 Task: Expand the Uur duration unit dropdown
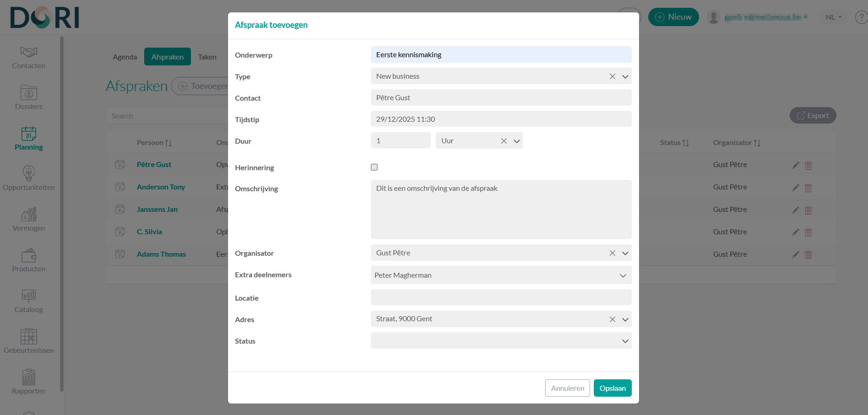coord(516,141)
